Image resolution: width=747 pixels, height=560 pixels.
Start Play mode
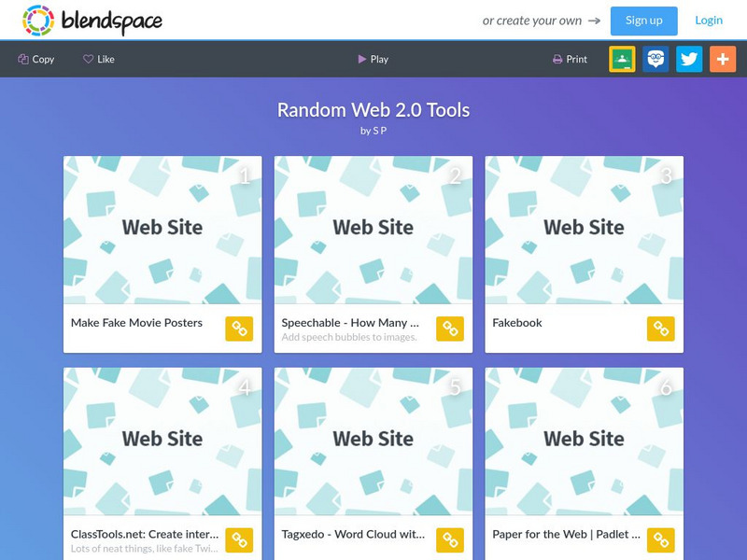click(x=373, y=59)
